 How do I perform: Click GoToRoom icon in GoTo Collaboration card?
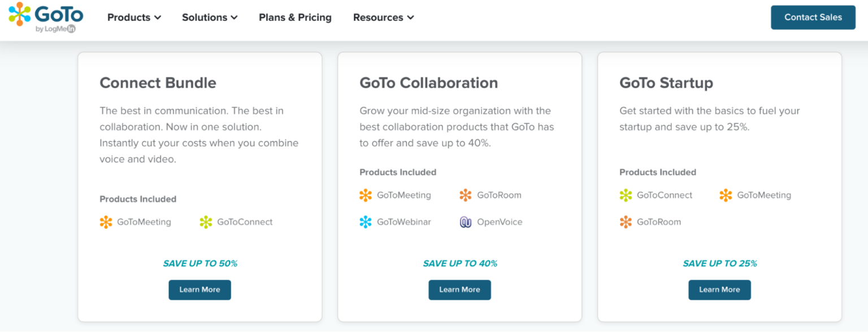click(x=466, y=195)
